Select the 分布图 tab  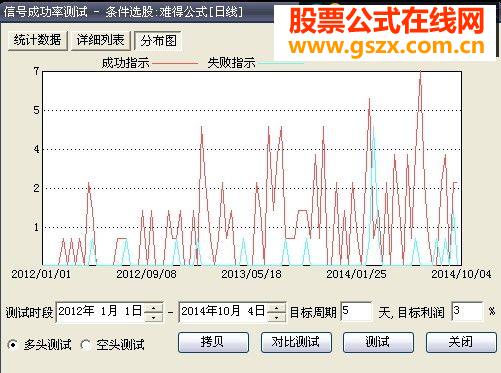(158, 41)
